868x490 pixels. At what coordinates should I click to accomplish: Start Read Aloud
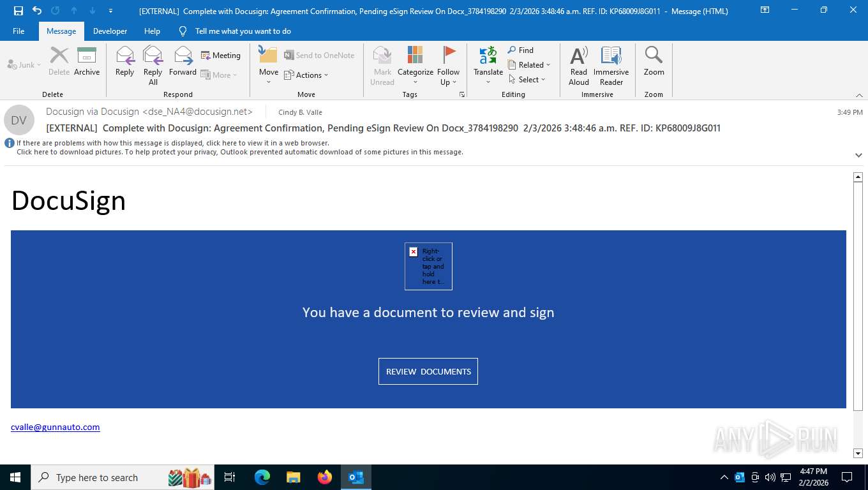pyautogui.click(x=579, y=66)
